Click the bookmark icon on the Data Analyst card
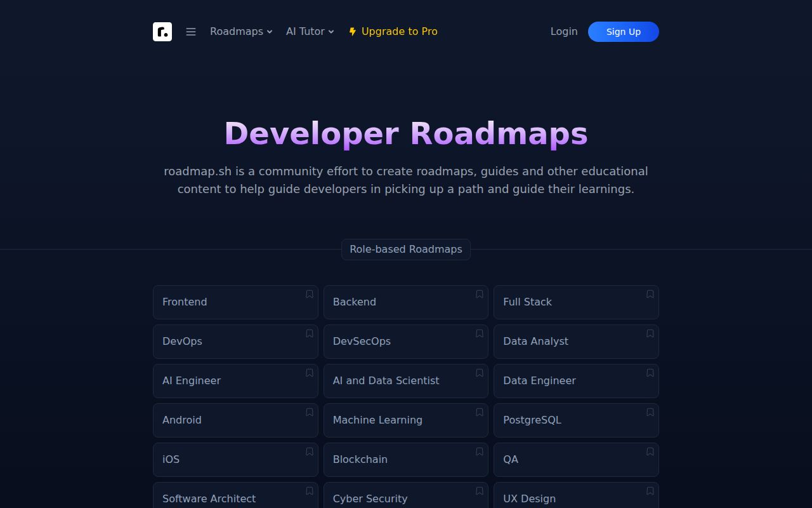The height and width of the screenshot is (508, 812). click(x=650, y=333)
